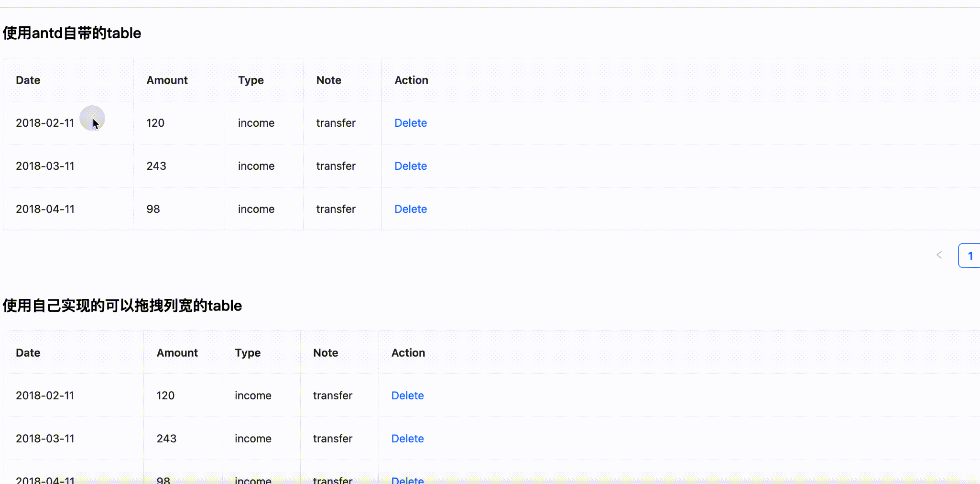Click the previous page arrow in pagination
980x484 pixels.
click(x=939, y=255)
